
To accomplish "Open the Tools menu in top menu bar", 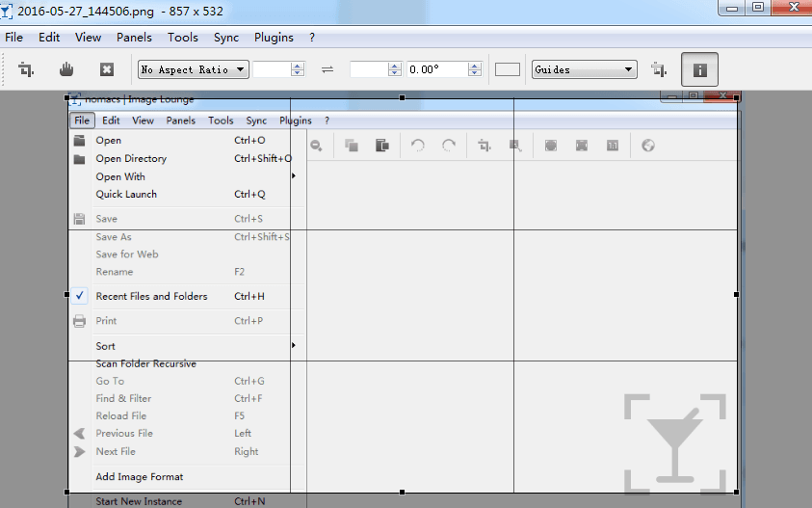I will tap(183, 38).
